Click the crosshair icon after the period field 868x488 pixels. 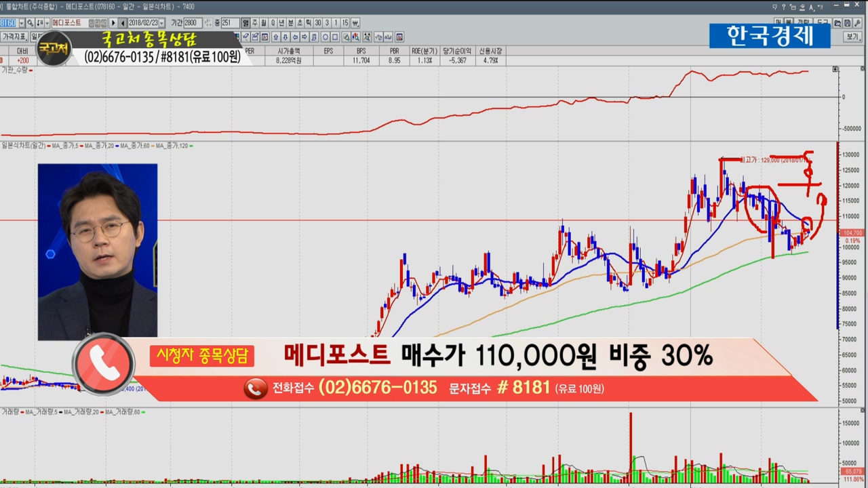[208, 23]
